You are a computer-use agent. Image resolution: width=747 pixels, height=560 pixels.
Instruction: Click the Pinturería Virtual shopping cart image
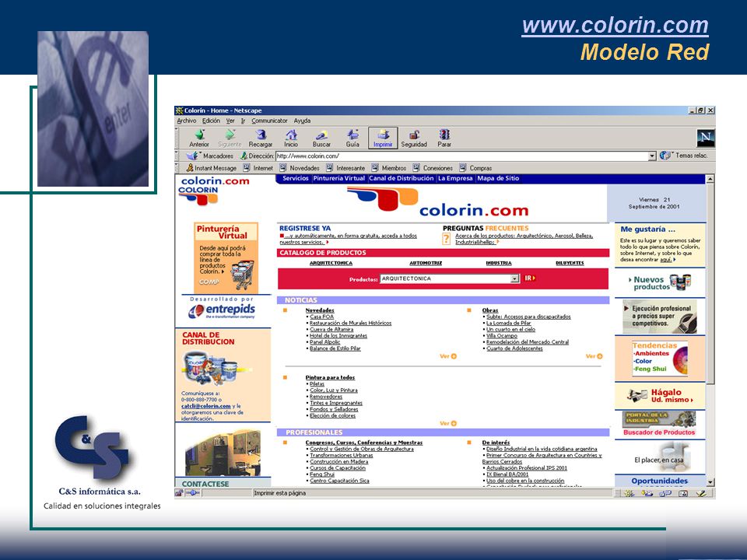click(242, 275)
